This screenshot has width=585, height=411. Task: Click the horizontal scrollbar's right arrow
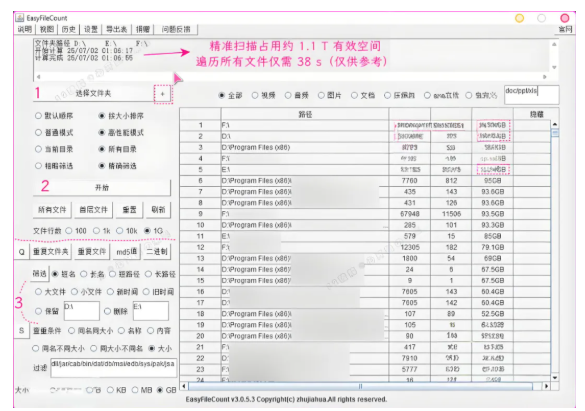point(546,386)
